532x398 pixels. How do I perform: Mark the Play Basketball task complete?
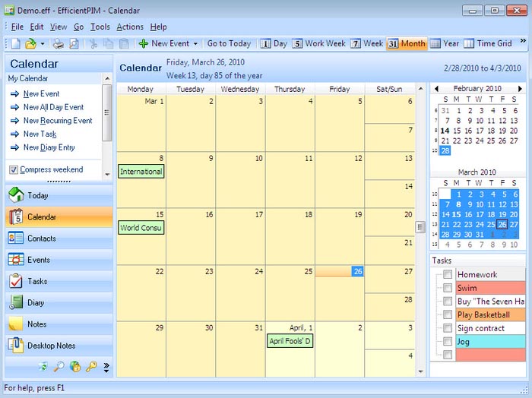448,314
